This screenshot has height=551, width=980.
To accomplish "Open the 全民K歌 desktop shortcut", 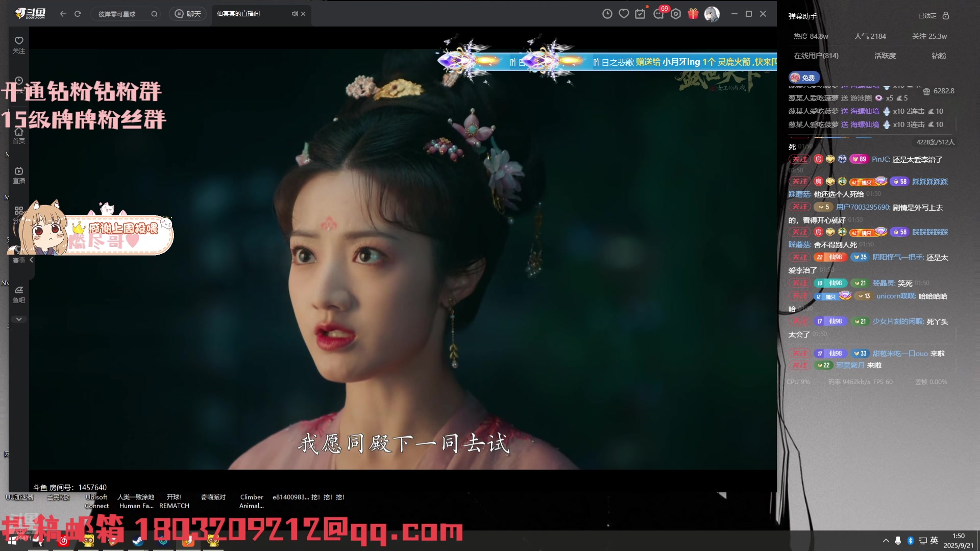I will pos(58,497).
